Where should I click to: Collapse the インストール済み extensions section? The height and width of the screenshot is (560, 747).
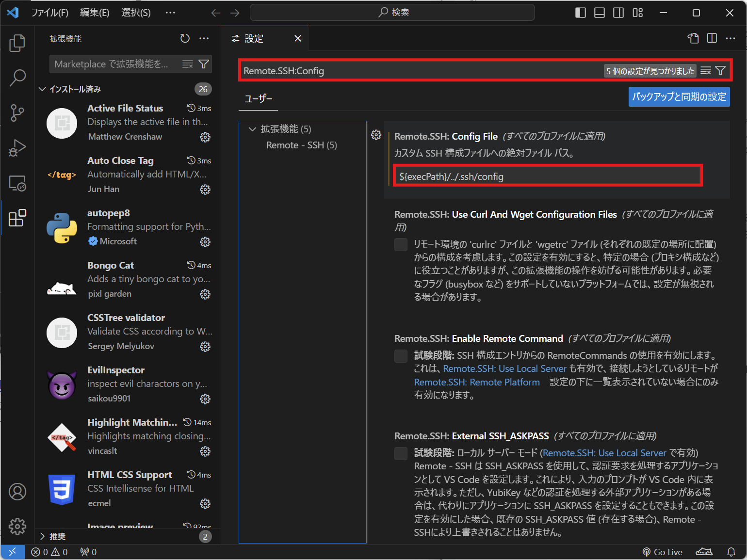[42, 89]
